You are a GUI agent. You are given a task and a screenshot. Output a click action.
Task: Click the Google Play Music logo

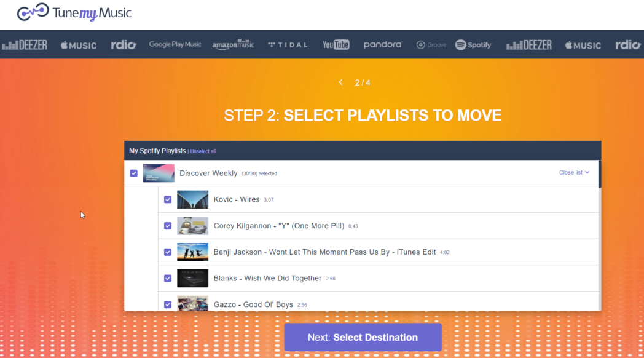pyautogui.click(x=175, y=44)
